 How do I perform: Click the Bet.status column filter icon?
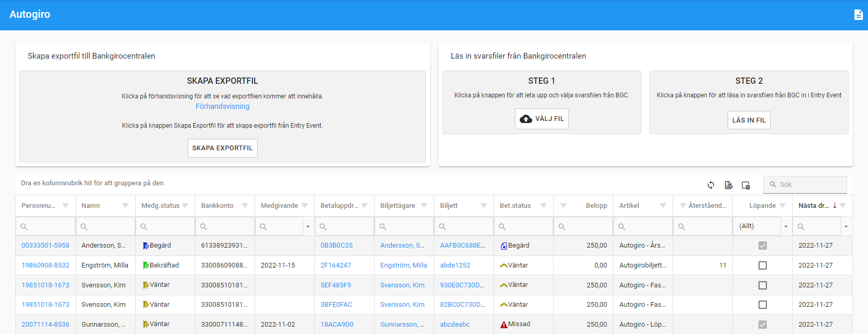(x=543, y=206)
